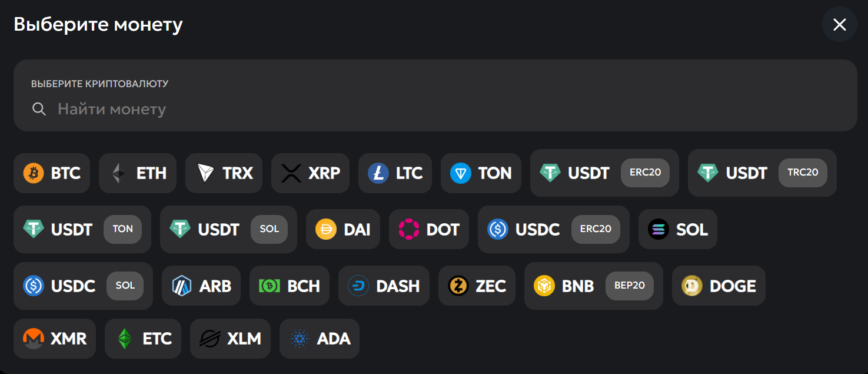Click the Monero orange M icon
868x374 pixels.
(x=34, y=339)
